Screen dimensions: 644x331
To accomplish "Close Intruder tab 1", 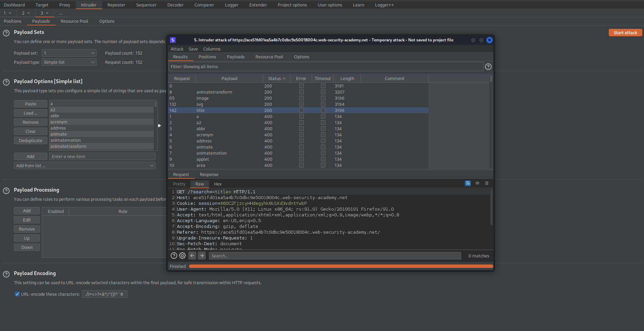I will coord(10,13).
